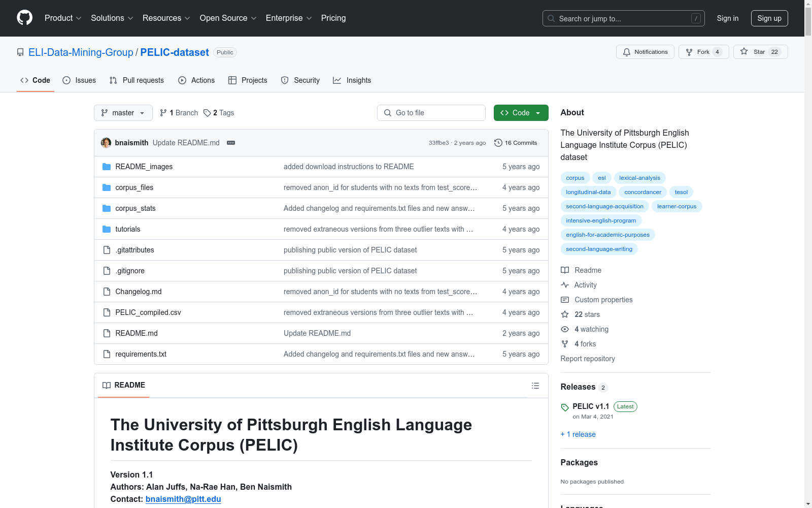Click the history clock icon near Commits
812x508 pixels.
click(x=498, y=143)
